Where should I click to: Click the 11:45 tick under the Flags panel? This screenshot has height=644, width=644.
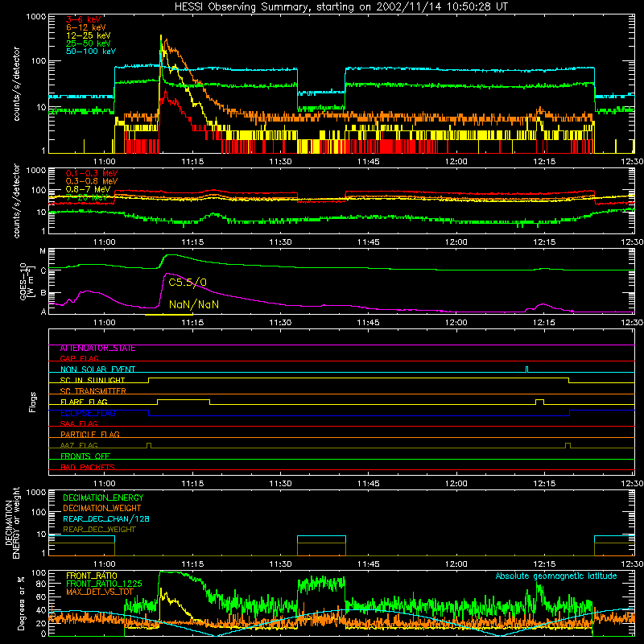point(369,484)
